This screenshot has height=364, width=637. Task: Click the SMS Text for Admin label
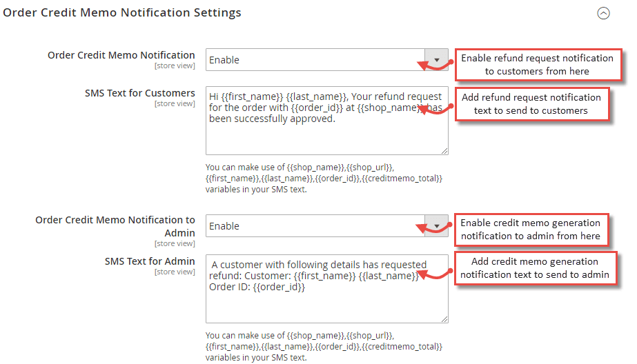point(150,261)
